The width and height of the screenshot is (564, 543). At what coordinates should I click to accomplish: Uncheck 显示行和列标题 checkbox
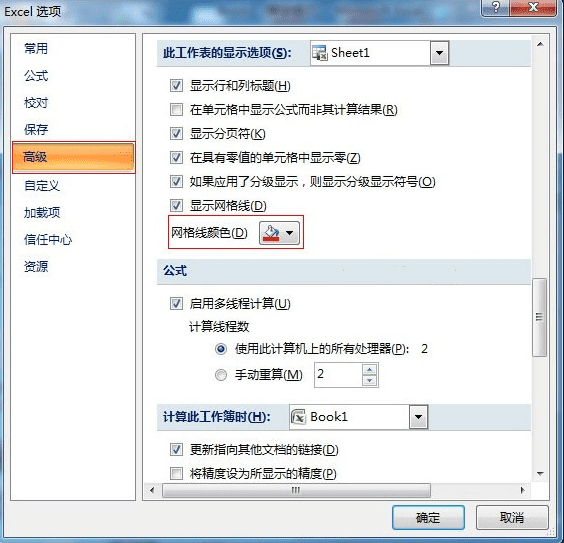(176, 86)
